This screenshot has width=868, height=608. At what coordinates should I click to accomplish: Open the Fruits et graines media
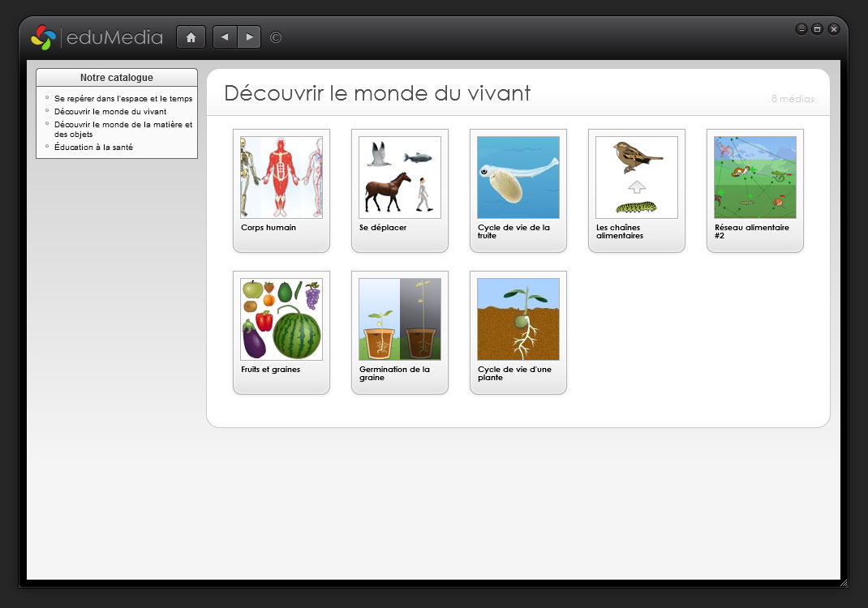281,319
